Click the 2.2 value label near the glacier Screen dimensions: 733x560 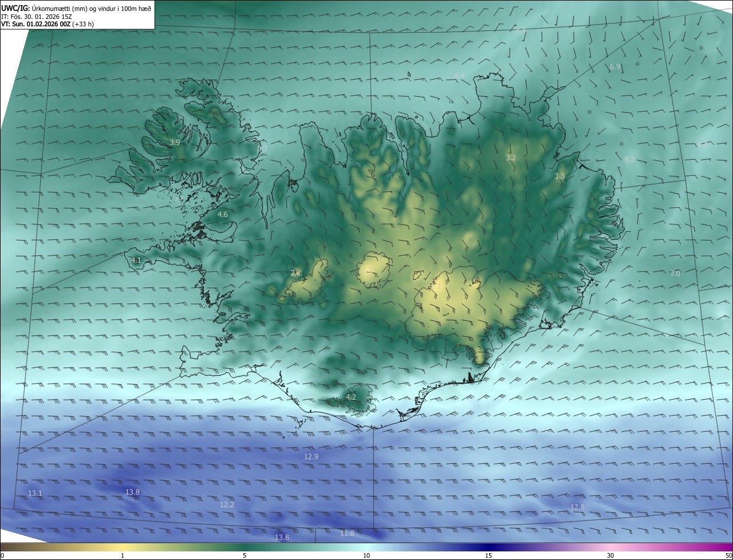click(x=295, y=273)
